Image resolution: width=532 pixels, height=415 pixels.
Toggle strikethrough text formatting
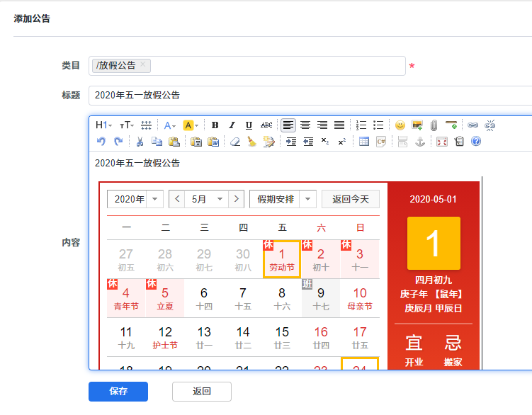click(266, 125)
